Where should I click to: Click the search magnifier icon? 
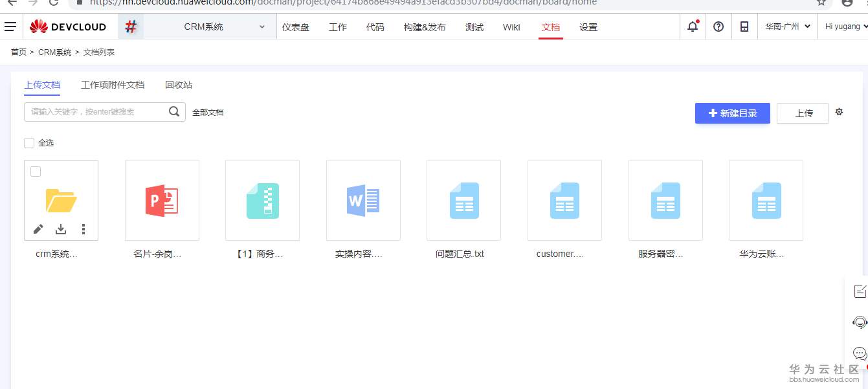coord(174,111)
